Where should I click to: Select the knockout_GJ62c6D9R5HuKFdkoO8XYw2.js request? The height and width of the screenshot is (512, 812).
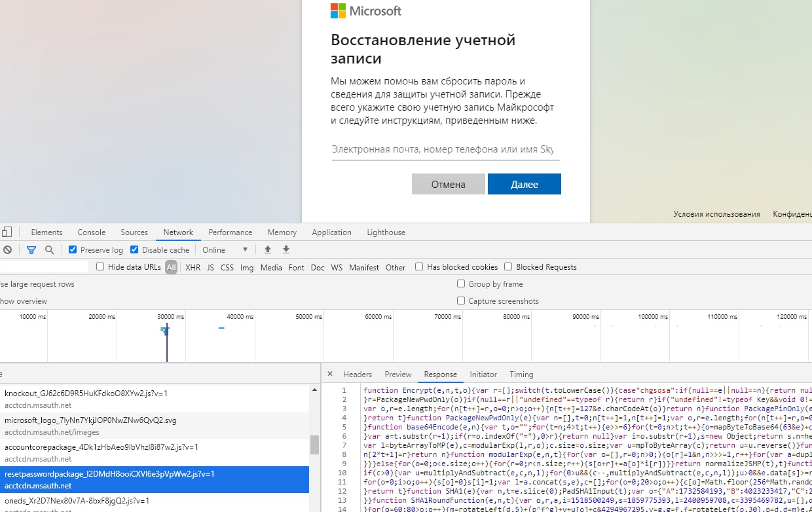155,399
